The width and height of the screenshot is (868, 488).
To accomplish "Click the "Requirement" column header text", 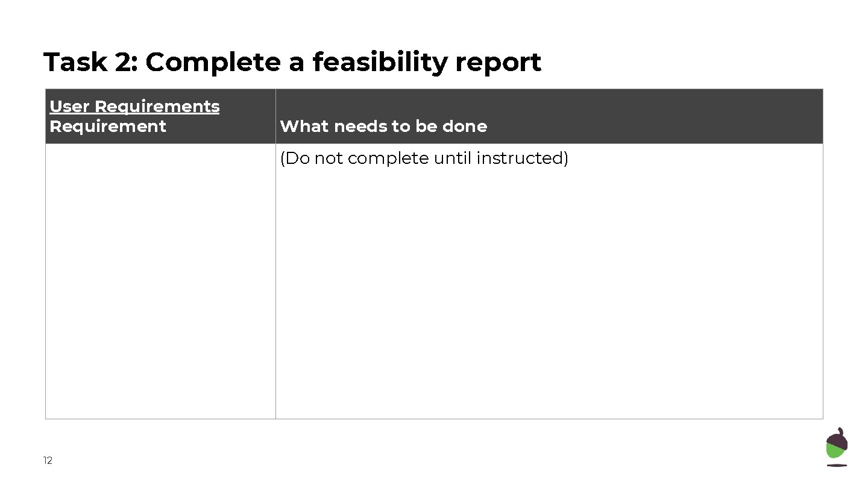I will pos(108,126).
